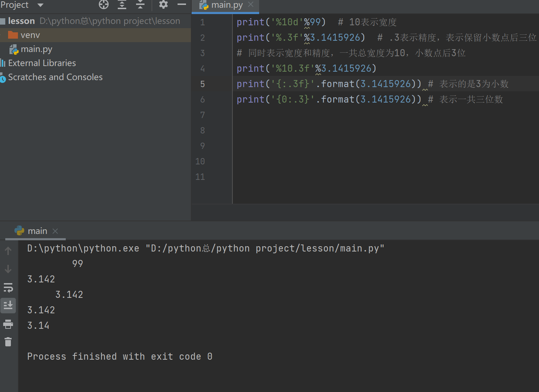This screenshot has height=392, width=539.
Task: Click the console command line with python.exe
Action: pos(206,248)
